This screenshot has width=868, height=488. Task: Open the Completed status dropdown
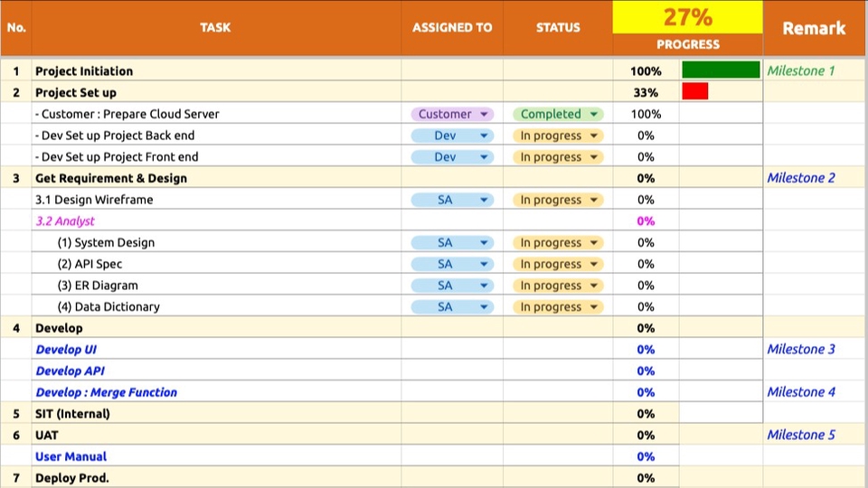tap(558, 114)
